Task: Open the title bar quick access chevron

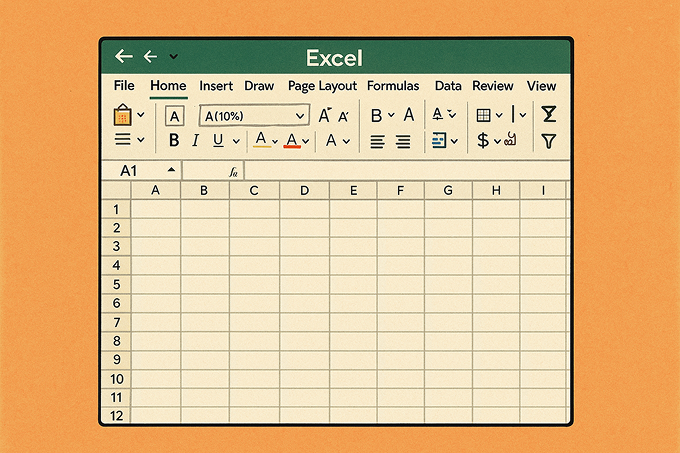Action: (x=173, y=56)
